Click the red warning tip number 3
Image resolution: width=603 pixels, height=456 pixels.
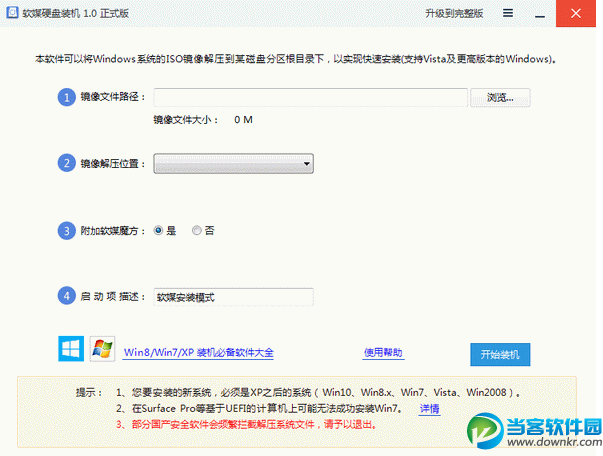[x=247, y=425]
